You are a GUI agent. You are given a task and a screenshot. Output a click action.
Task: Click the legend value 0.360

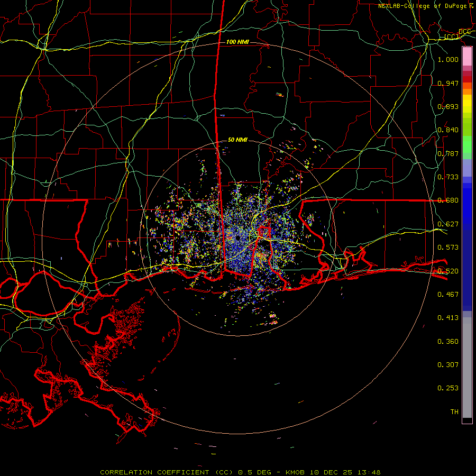[448, 341]
